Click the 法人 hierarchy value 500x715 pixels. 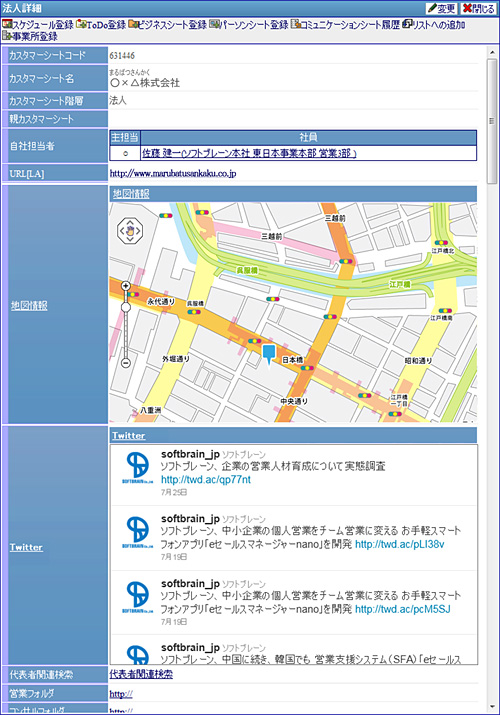tap(118, 100)
